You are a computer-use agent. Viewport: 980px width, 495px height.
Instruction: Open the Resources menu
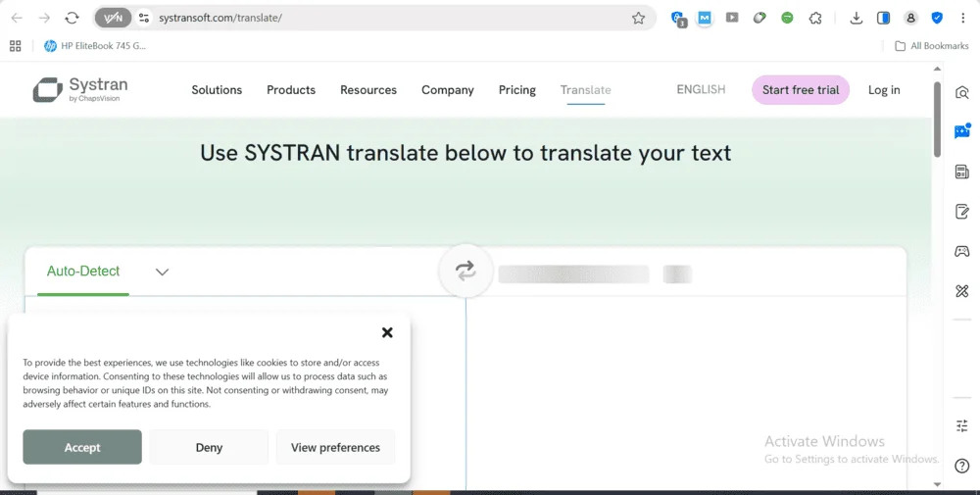[x=368, y=90]
